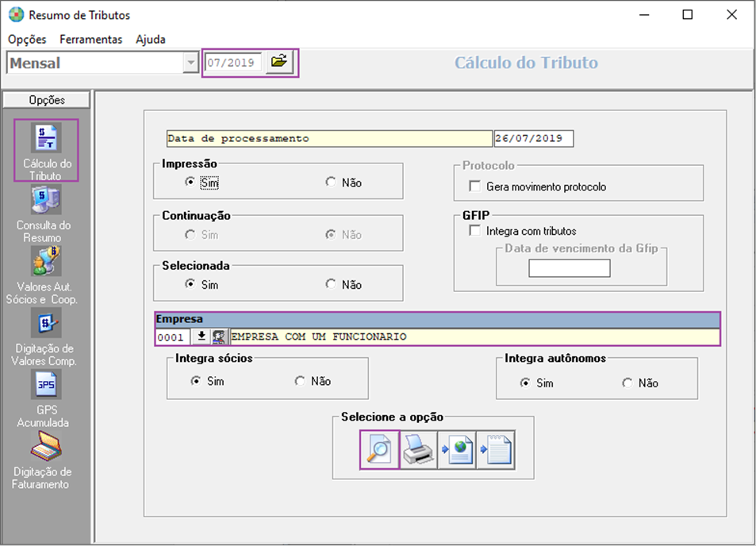The image size is (756, 546).
Task: Click the company code field 0001
Action: coord(173,336)
